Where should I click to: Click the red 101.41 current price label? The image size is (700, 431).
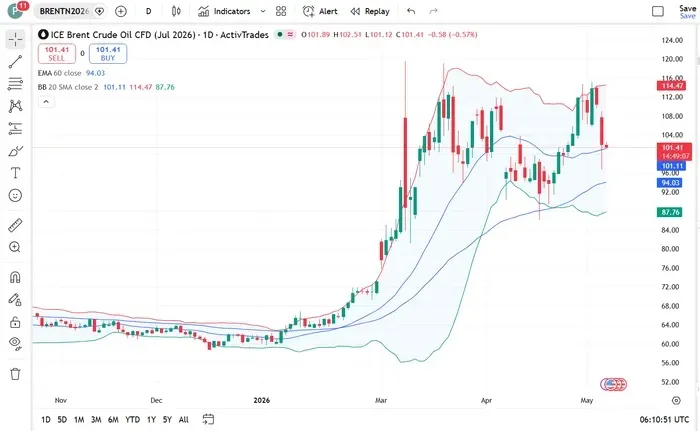[x=674, y=152]
